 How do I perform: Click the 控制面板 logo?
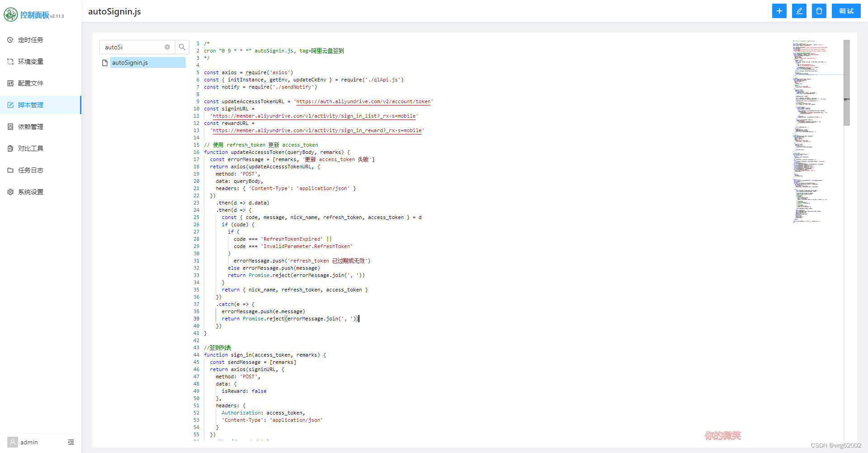[x=34, y=15]
